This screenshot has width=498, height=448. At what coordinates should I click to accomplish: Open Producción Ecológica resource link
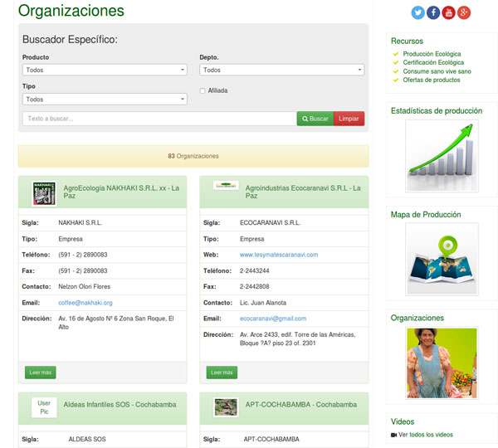tap(432, 54)
